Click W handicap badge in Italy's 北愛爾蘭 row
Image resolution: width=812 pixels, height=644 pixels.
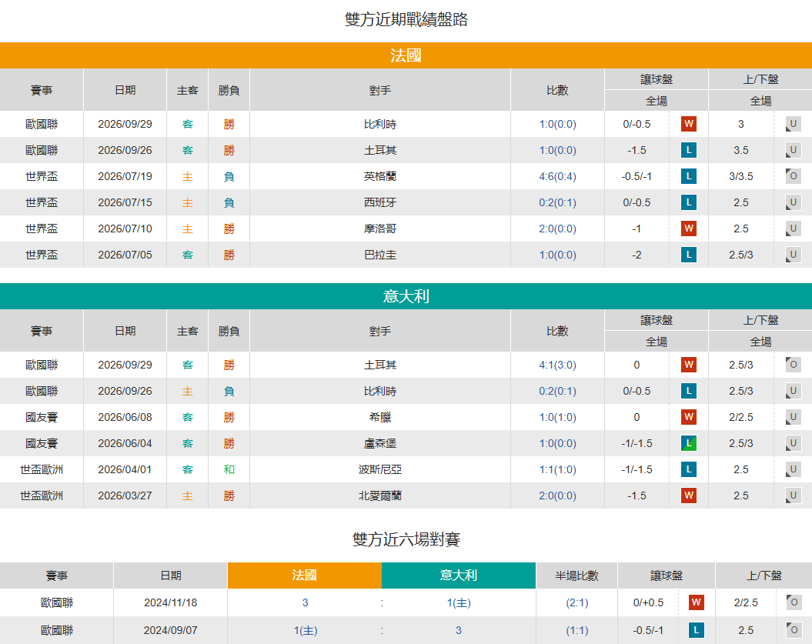point(688,496)
